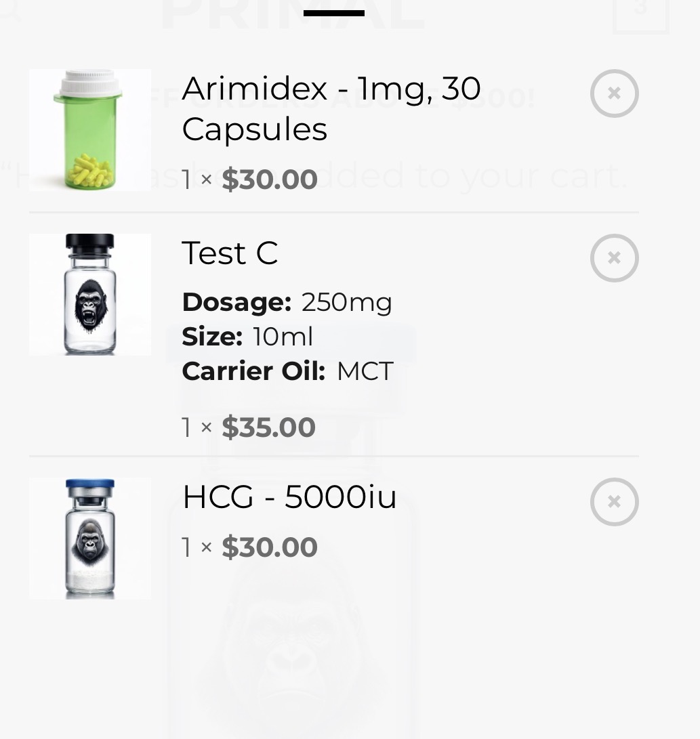Open the Test C vial thumbnail

[x=90, y=295]
